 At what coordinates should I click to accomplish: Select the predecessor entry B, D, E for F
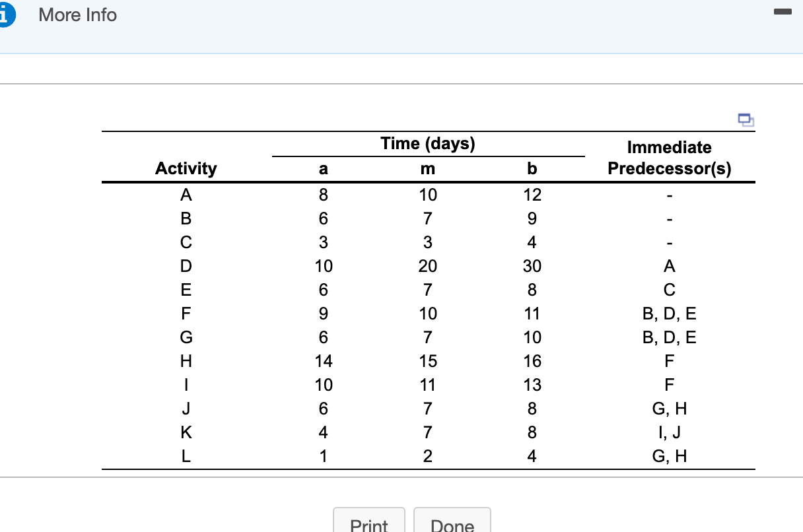pyautogui.click(x=669, y=314)
